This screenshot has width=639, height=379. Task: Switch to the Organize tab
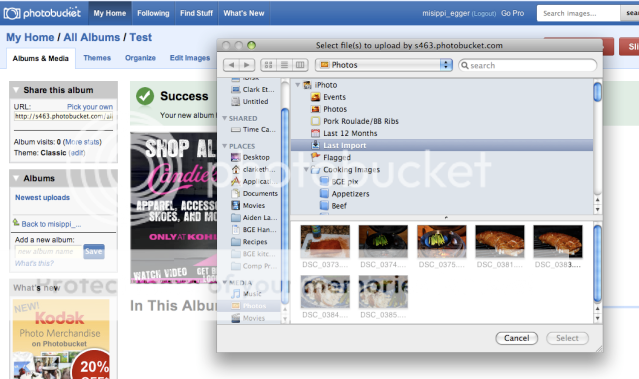click(140, 58)
